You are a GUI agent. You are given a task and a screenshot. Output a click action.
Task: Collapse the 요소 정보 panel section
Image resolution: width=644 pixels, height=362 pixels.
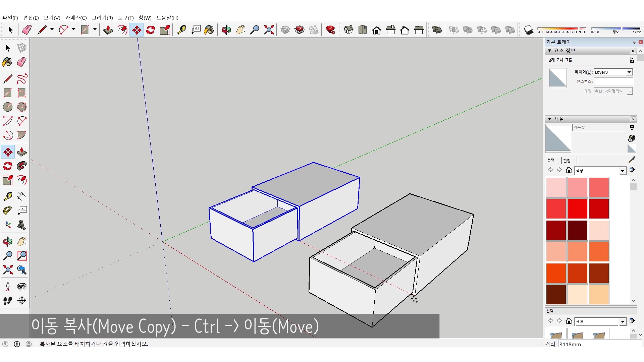(x=549, y=51)
